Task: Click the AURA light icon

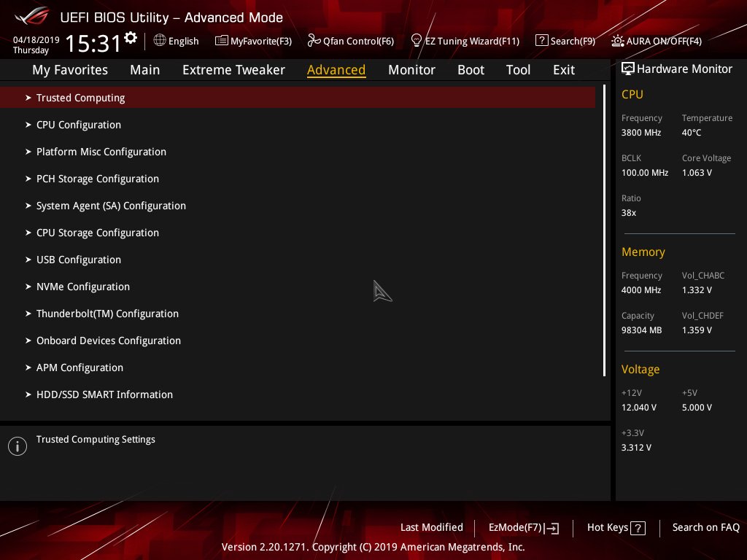Action: [x=617, y=41]
